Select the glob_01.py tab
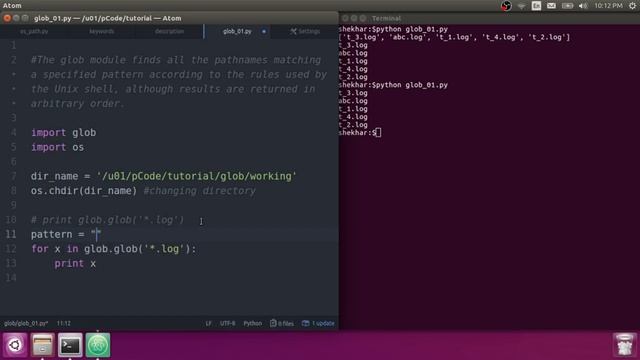This screenshot has width=640, height=360. coord(237,31)
